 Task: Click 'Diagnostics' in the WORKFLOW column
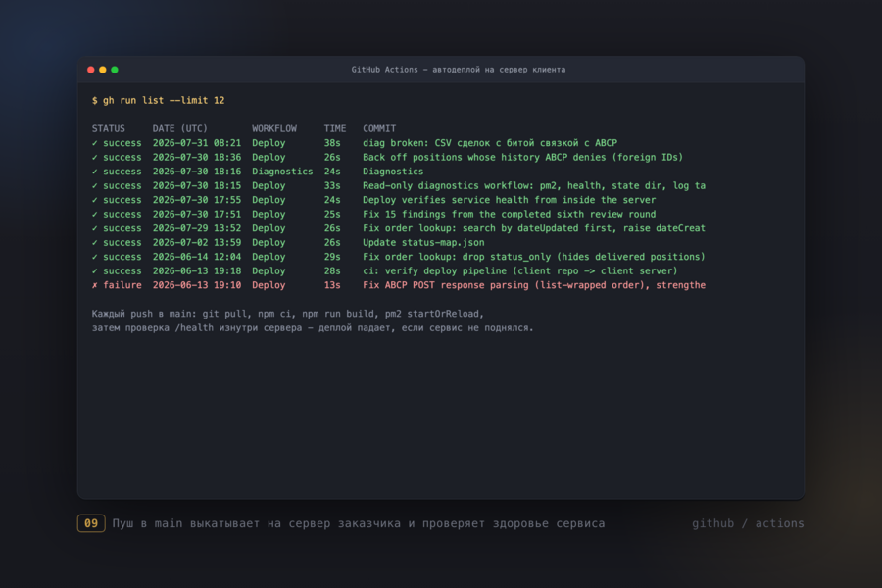point(282,171)
